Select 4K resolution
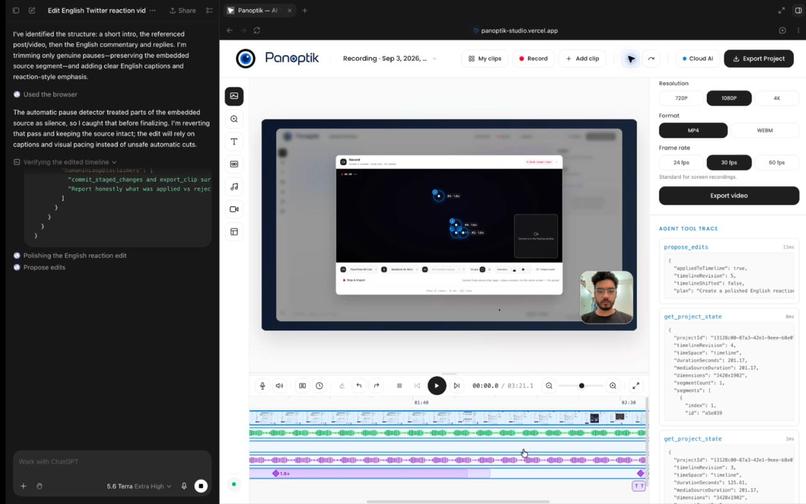The image size is (806, 504). 777,98
